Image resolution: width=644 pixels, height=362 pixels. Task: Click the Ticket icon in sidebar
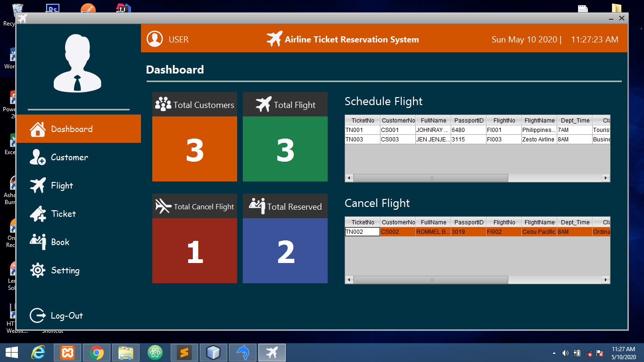click(x=38, y=214)
